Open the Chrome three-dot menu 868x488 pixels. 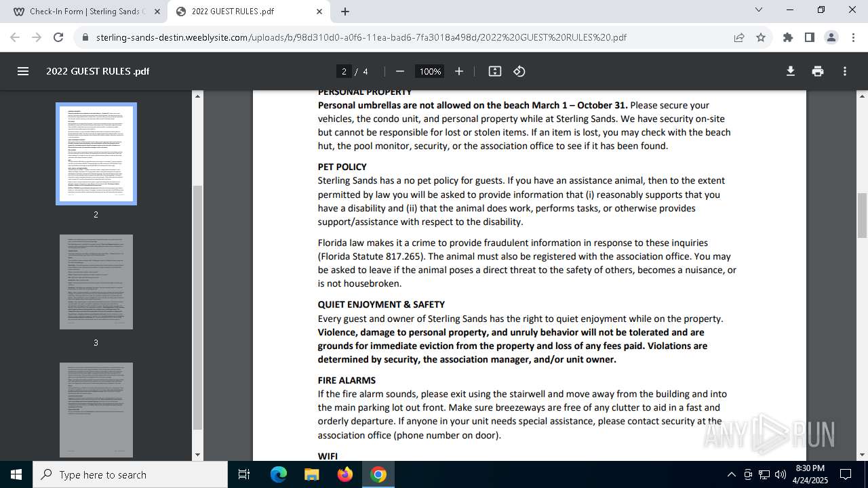pyautogui.click(x=853, y=37)
